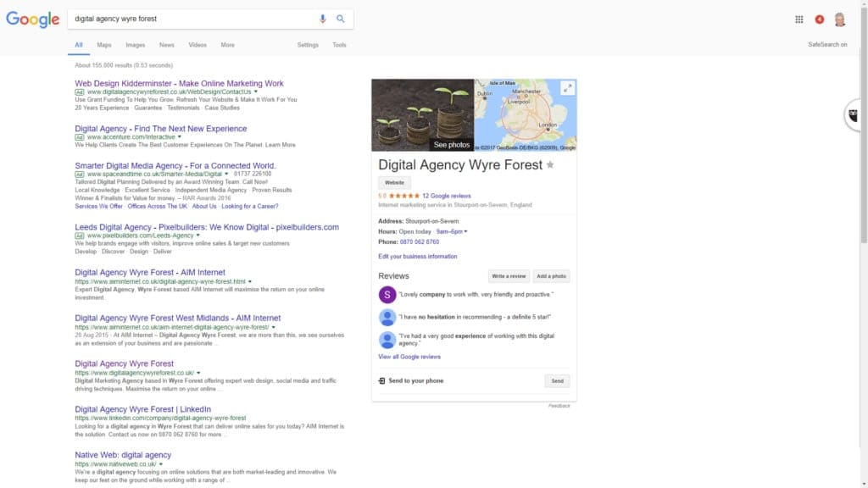Click the map thumbnail showing England

click(x=526, y=115)
